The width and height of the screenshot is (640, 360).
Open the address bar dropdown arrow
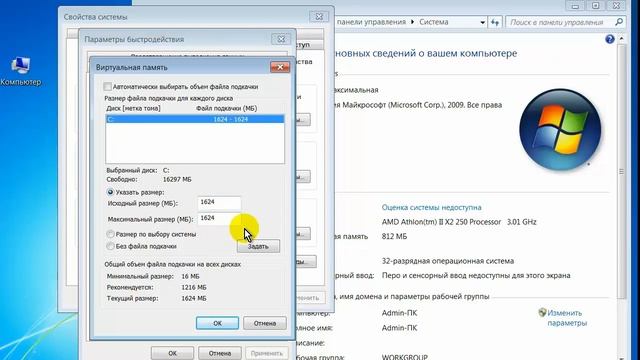tap(482, 22)
